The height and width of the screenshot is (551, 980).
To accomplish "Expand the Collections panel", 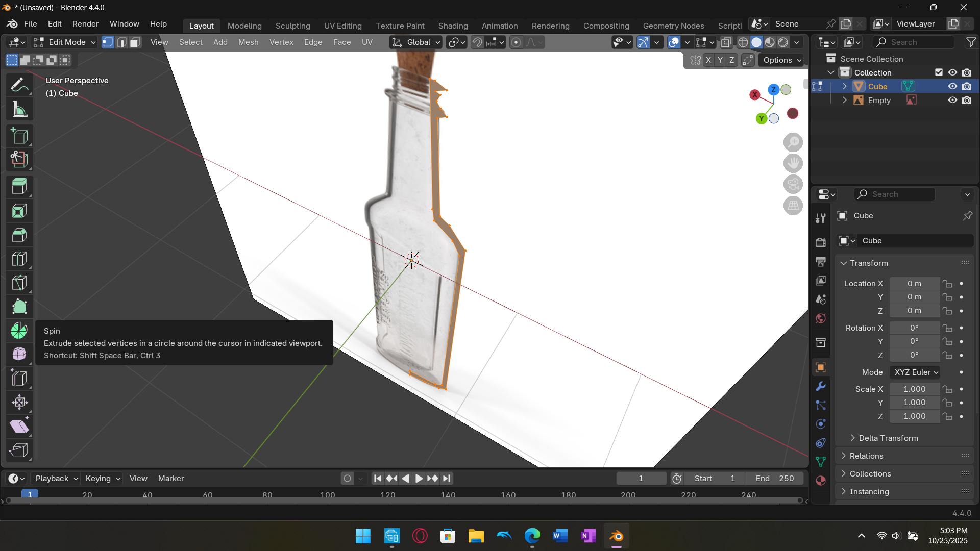I will pos(870,474).
